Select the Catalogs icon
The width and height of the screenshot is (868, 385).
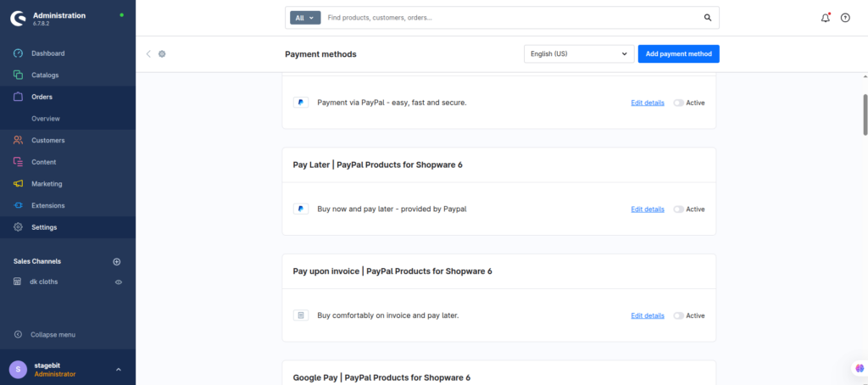[x=19, y=75]
